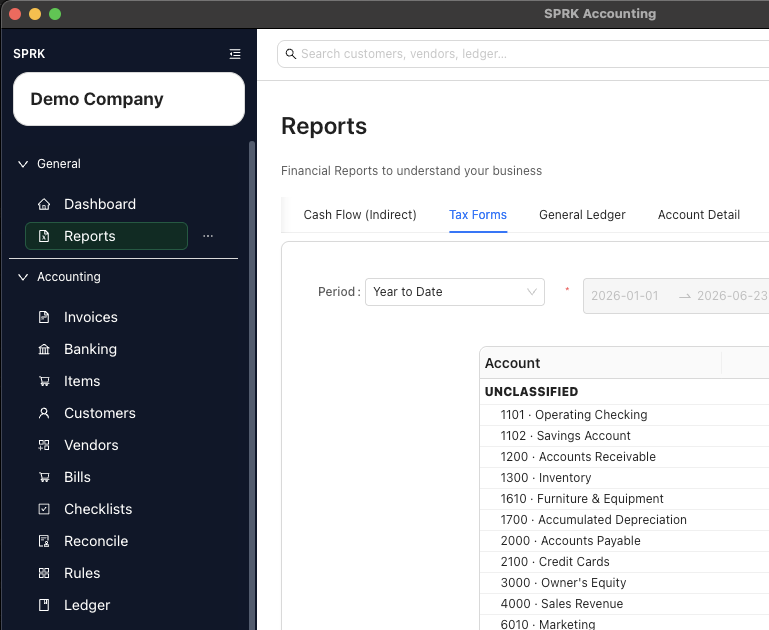
Task: Switch to the General Ledger tab
Action: click(x=582, y=215)
